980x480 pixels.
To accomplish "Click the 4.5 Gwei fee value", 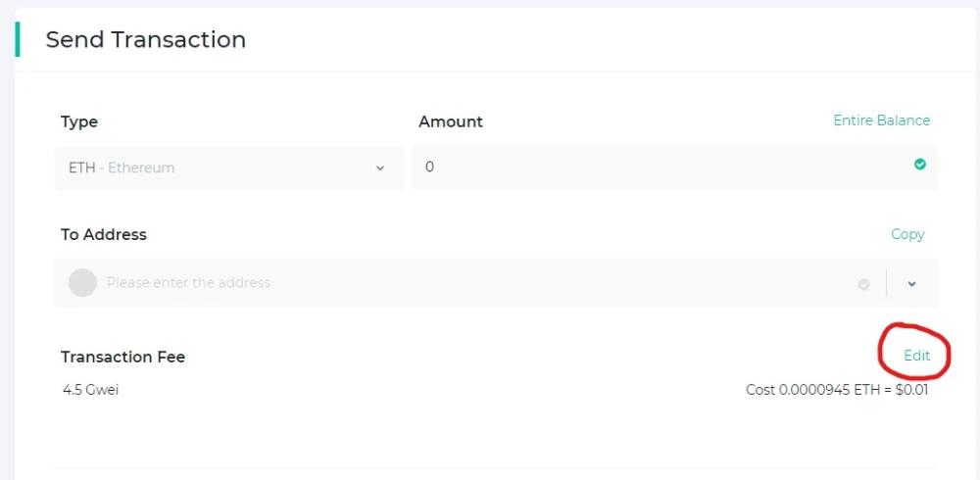I will point(90,390).
